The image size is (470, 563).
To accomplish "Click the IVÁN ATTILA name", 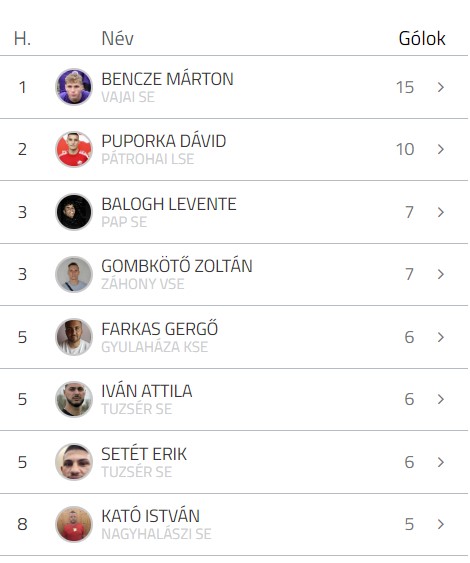I will pyautogui.click(x=146, y=391).
